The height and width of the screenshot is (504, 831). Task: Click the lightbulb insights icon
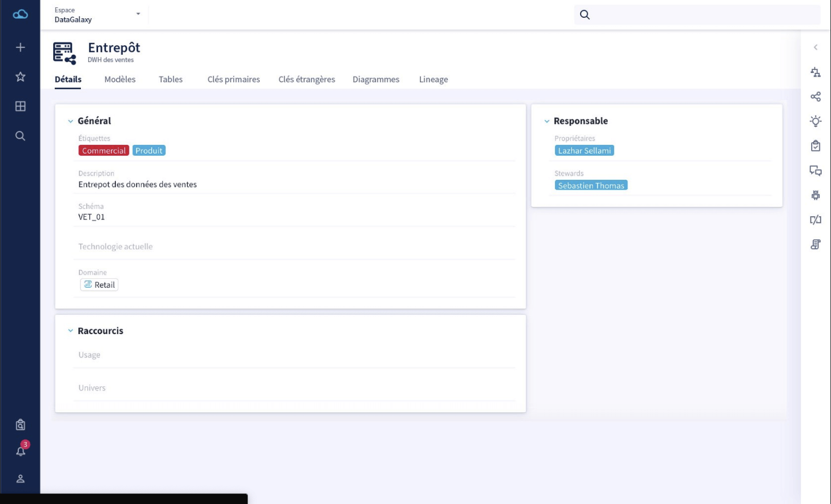click(x=815, y=121)
